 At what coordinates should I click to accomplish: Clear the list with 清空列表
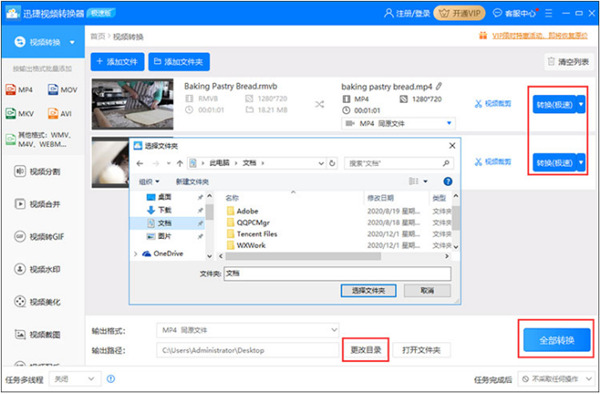(x=569, y=62)
